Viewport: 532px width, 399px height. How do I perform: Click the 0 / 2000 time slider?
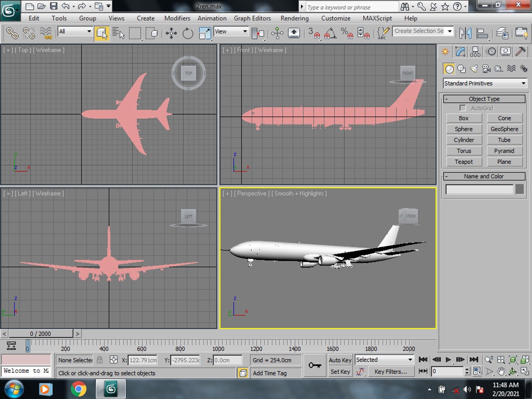pyautogui.click(x=41, y=334)
